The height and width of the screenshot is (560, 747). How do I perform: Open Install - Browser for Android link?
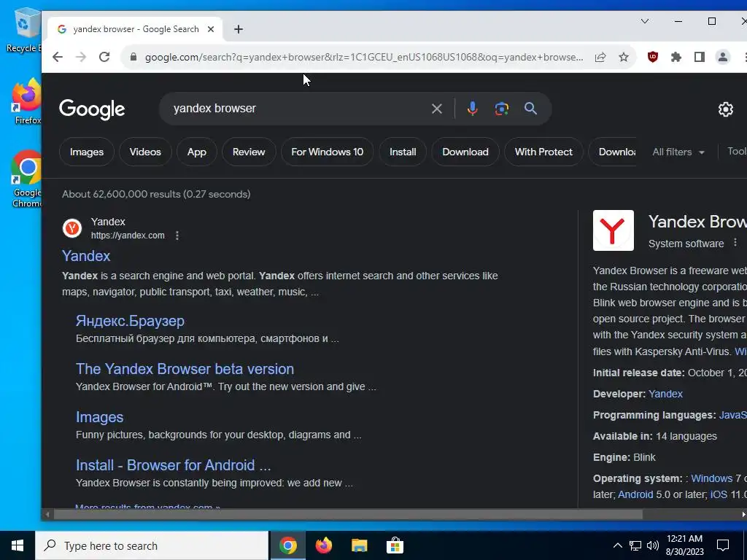click(x=174, y=465)
